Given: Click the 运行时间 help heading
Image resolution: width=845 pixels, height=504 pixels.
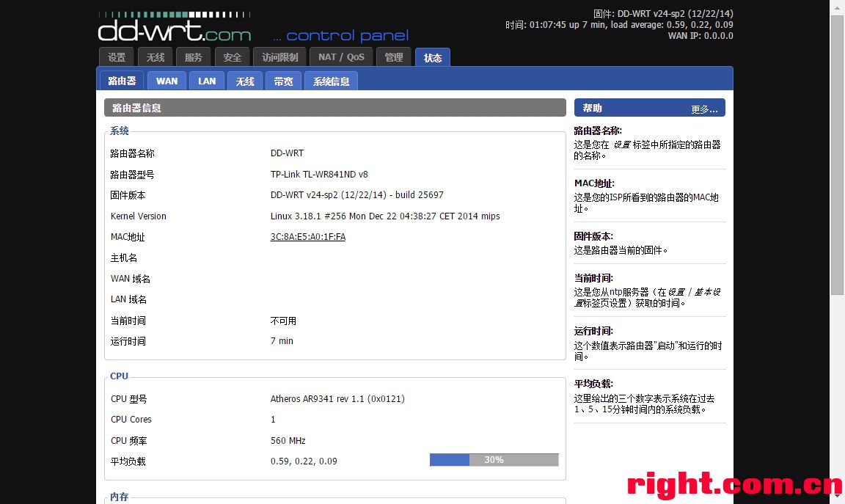Looking at the screenshot, I should coord(593,331).
